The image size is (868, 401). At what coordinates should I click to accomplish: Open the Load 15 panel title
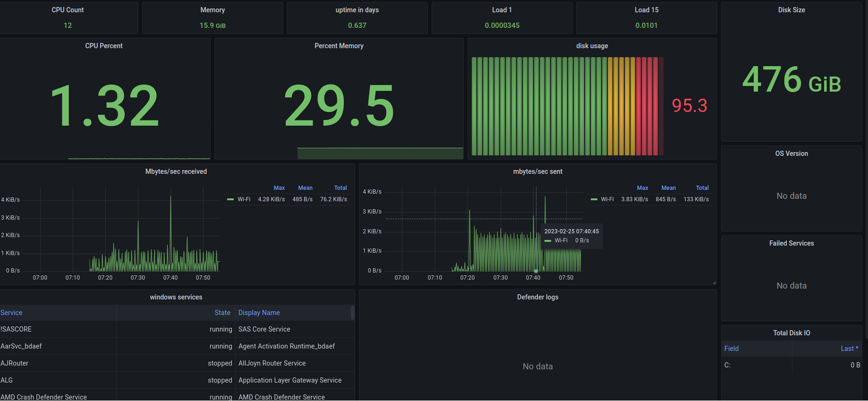(647, 10)
